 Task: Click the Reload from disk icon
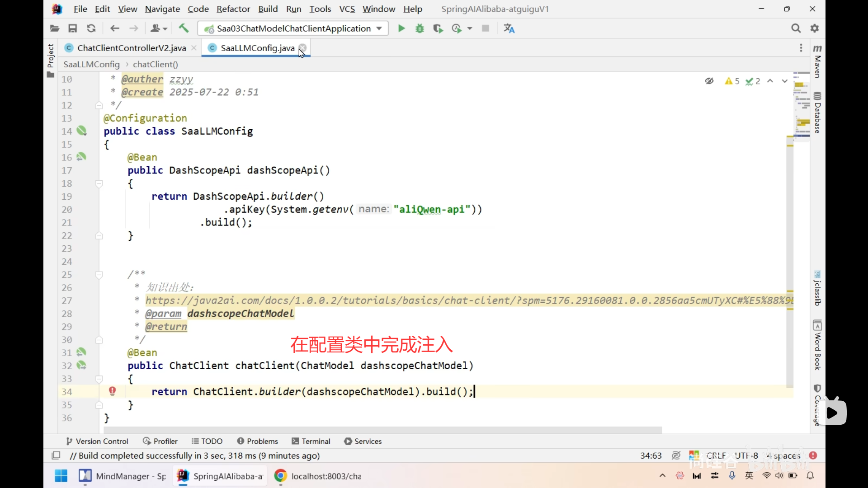tap(91, 28)
